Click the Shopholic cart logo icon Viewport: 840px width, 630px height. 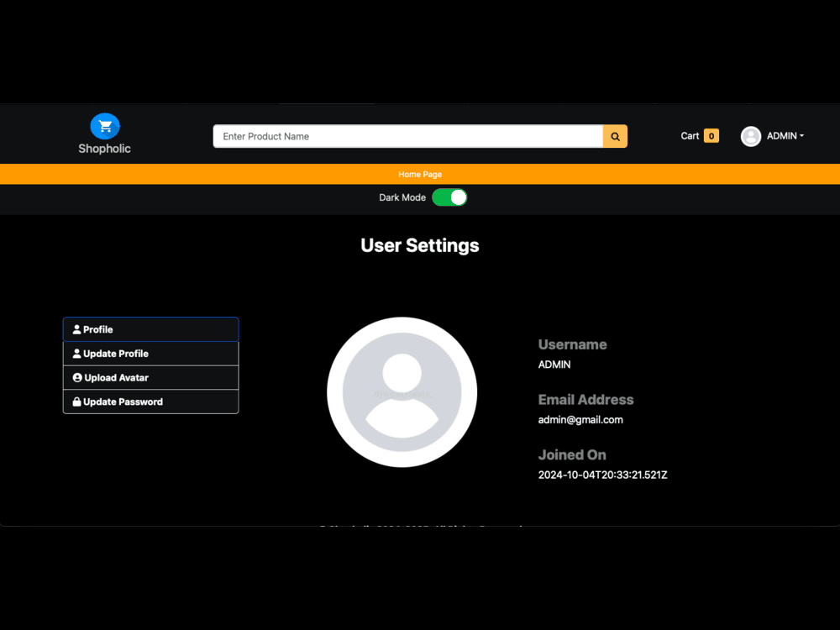click(x=105, y=127)
